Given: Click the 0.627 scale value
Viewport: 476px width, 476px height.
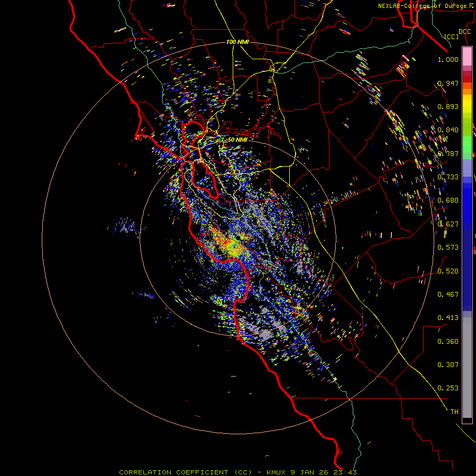Looking at the screenshot, I should coord(448,224).
